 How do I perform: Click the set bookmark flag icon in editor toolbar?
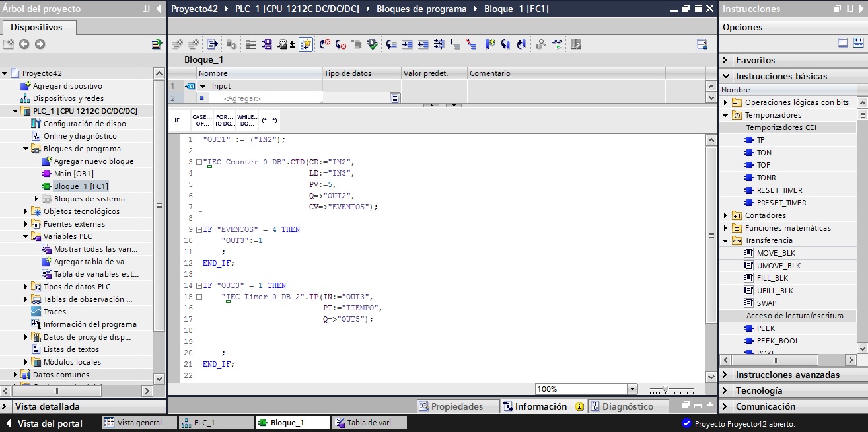(x=489, y=44)
